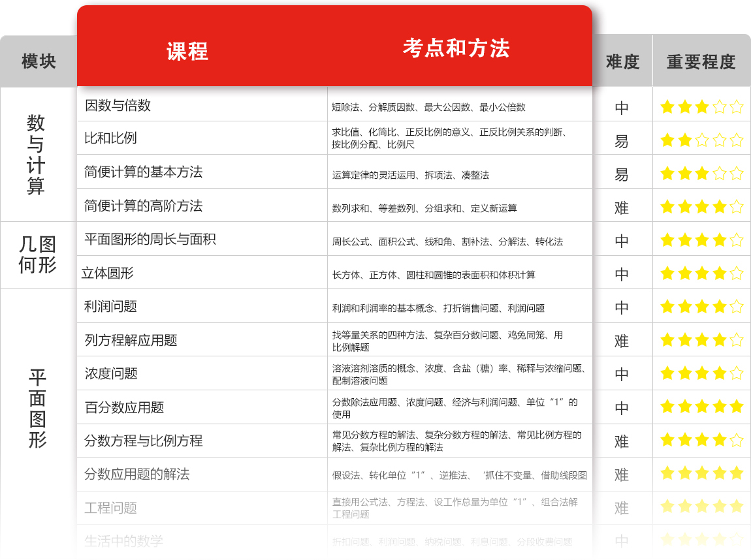Click methods text starting 周长公式、面积公式
Viewport: 751px width, 560px height.
pos(447,241)
